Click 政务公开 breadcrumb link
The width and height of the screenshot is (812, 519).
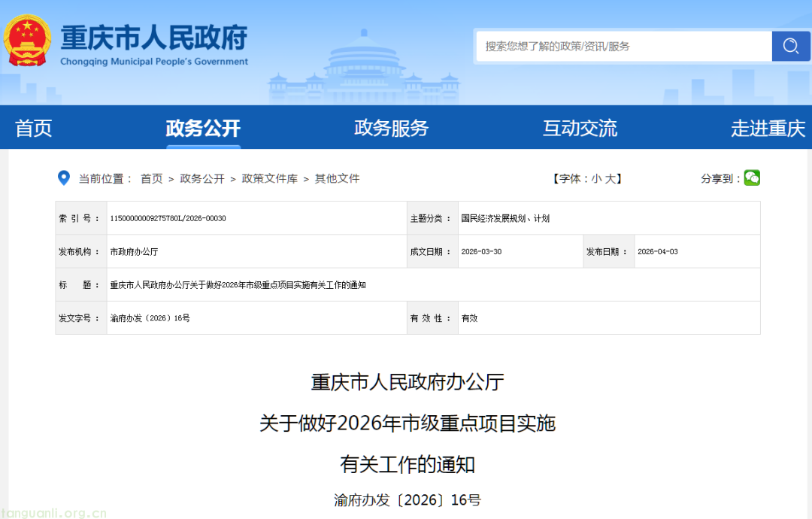202,179
